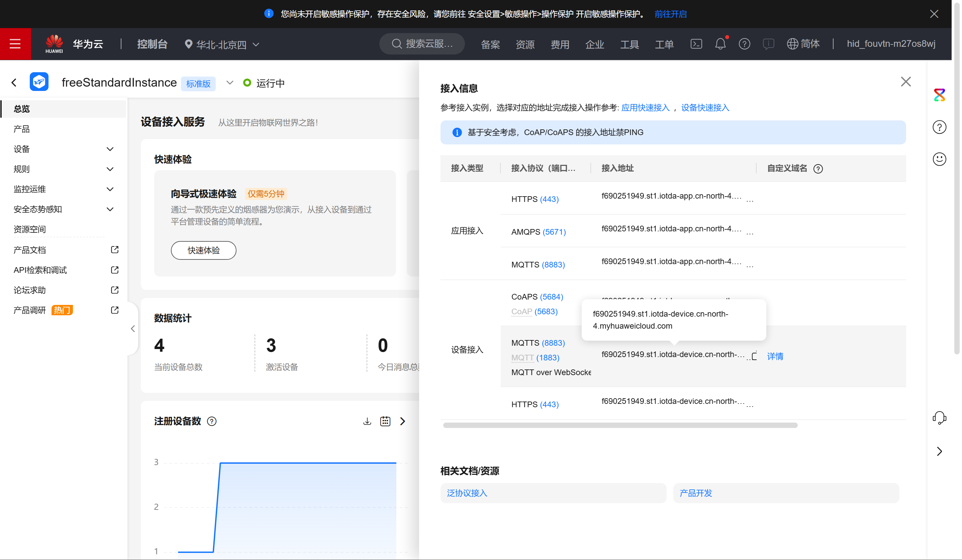Copy the MQTTS device access address
Image resolution: width=962 pixels, height=560 pixels.
(x=754, y=356)
